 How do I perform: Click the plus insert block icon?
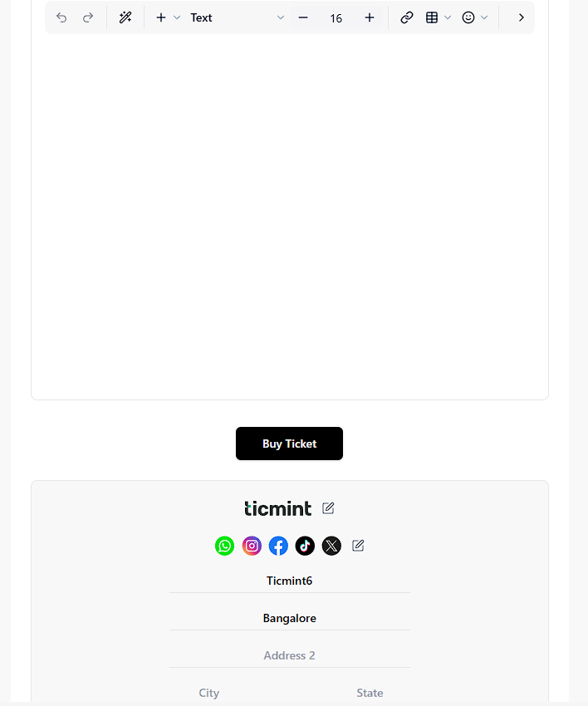(x=161, y=17)
